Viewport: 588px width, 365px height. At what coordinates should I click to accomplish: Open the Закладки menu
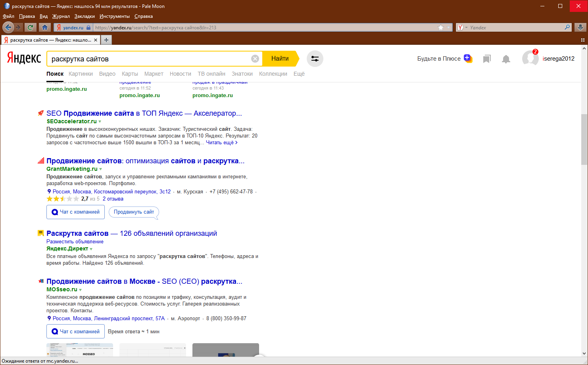tap(85, 16)
